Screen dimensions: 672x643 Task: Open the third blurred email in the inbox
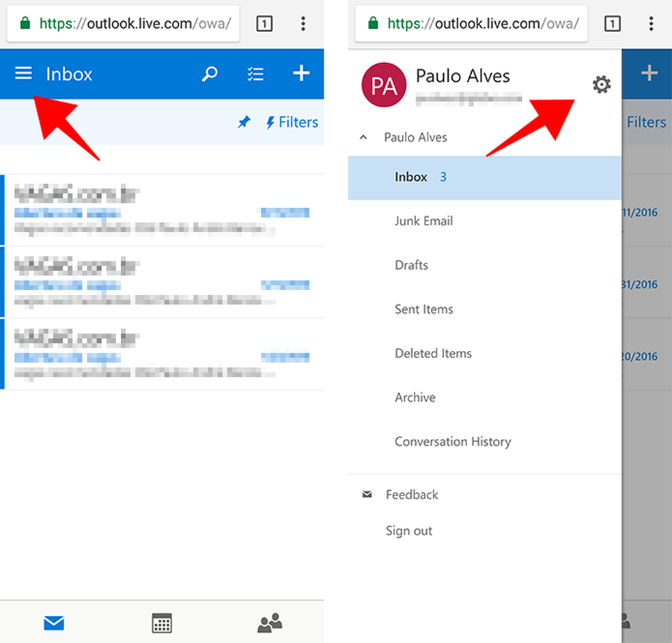(162, 354)
